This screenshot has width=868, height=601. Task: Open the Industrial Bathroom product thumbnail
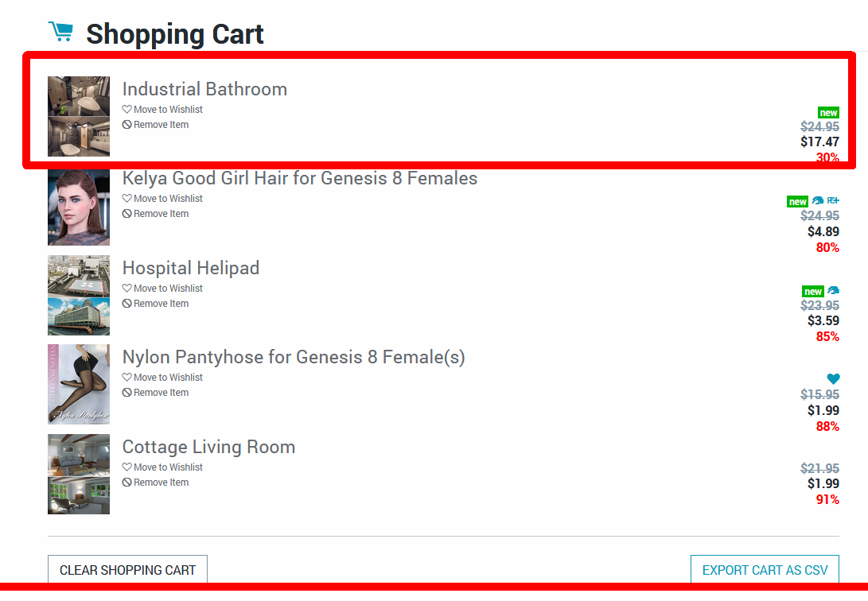pos(79,116)
